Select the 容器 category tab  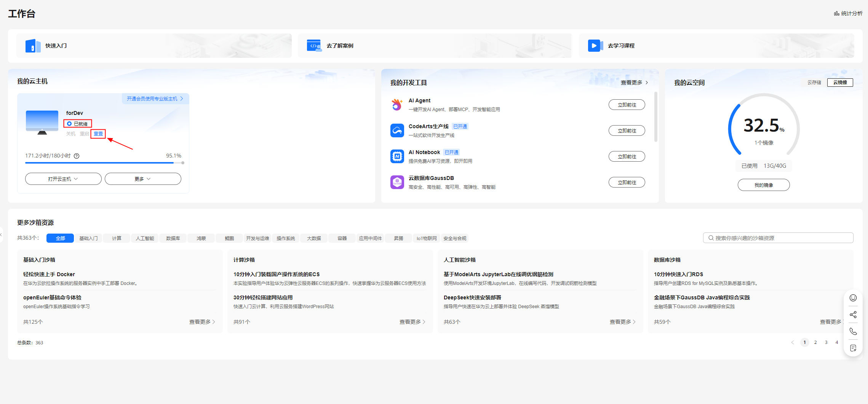342,238
